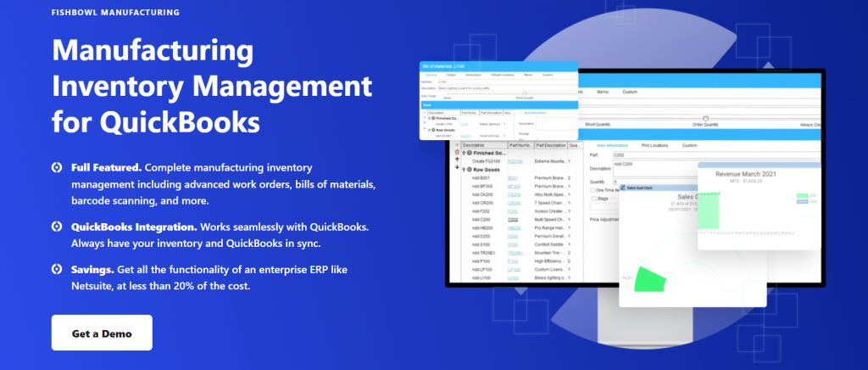Click the bullet icon beside Full Featured

57,167
